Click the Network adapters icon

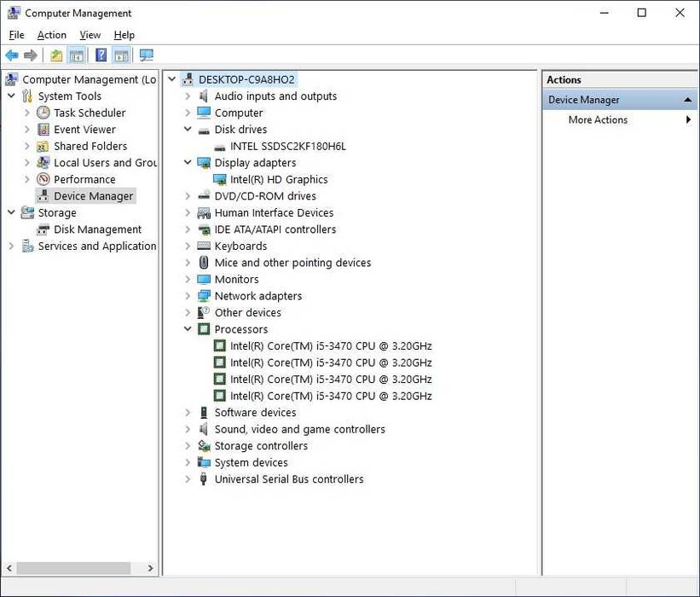click(x=204, y=296)
